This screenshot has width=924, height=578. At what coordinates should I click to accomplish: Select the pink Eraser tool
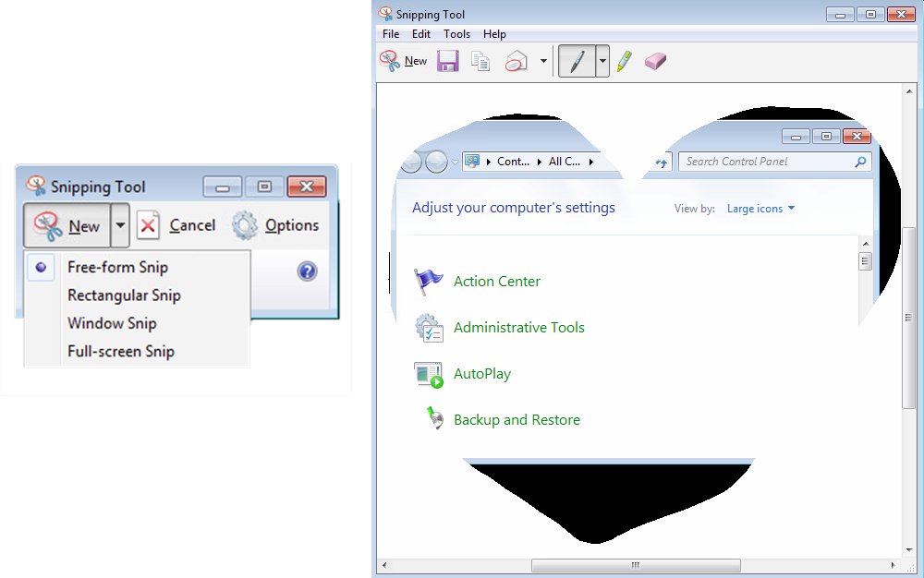[x=655, y=61]
